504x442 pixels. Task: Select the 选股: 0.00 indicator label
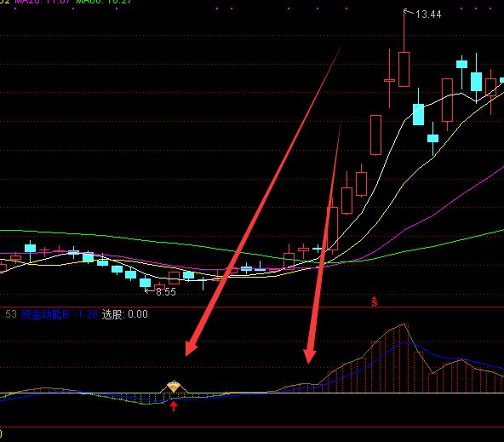click(x=124, y=314)
